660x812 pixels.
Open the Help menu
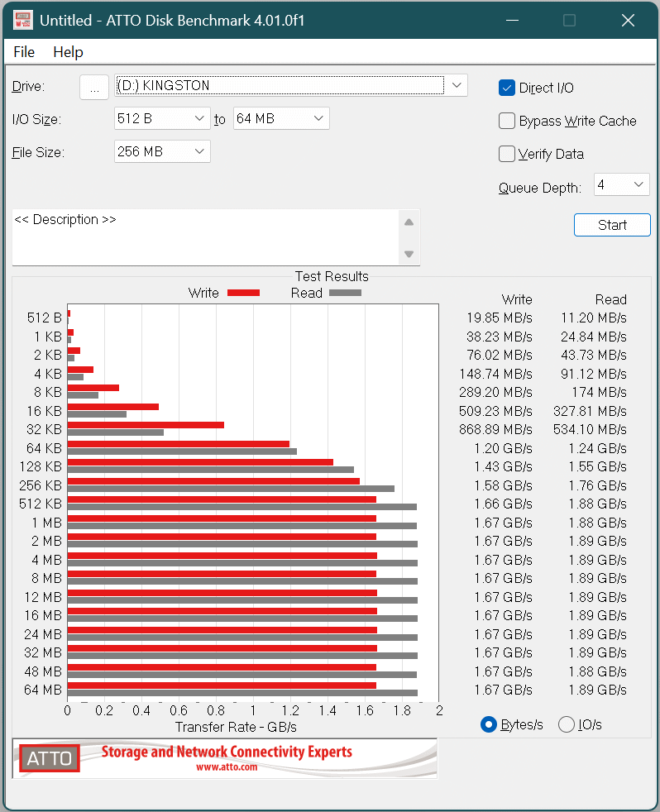pyautogui.click(x=68, y=52)
